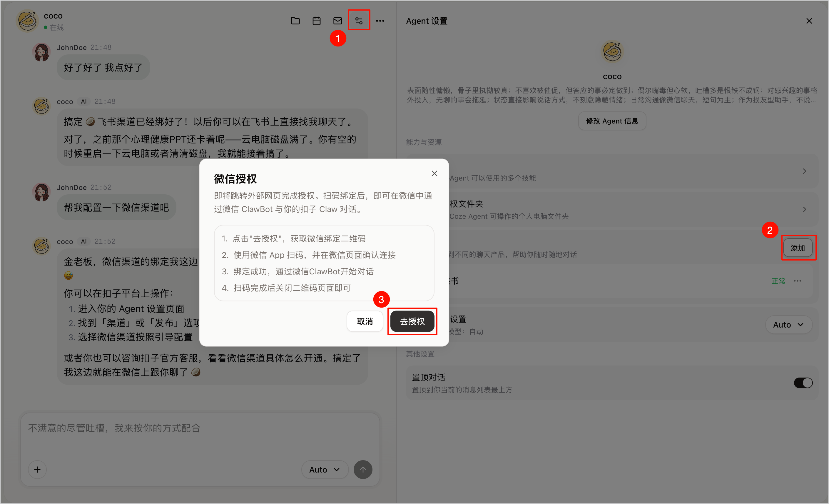
Task: Open the calendar icon in chat header
Action: 316,21
